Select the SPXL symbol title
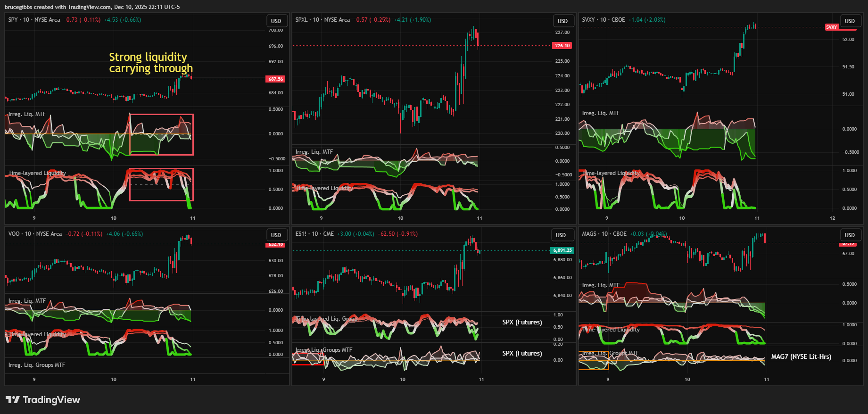This screenshot has height=414, width=868. pyautogui.click(x=322, y=20)
